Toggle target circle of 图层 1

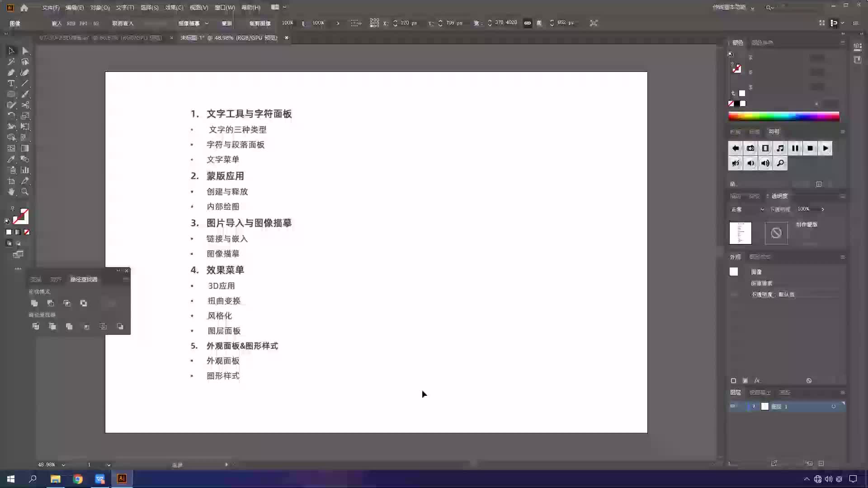834,406
